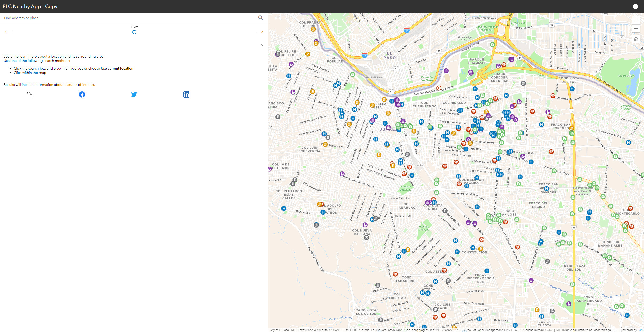Screen dimensions: 644x332
Task: Share the app on Facebook
Action: tap(82, 94)
